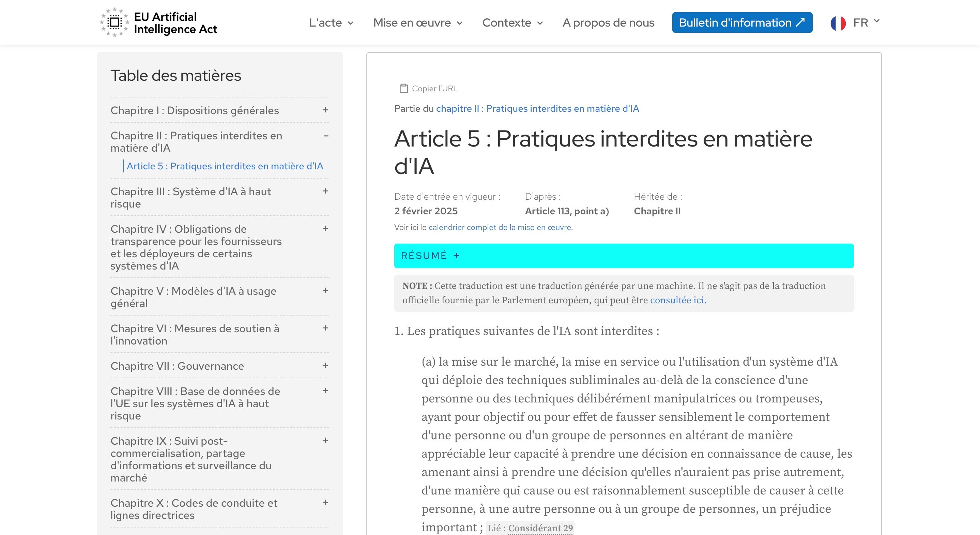Open the Contexte dropdown menu
The height and width of the screenshot is (535, 980).
pos(512,23)
